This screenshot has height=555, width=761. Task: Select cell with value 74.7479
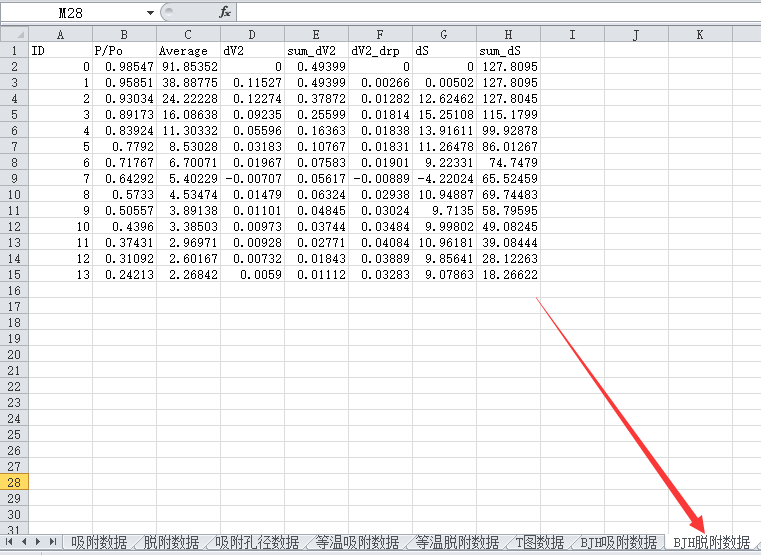click(509, 163)
